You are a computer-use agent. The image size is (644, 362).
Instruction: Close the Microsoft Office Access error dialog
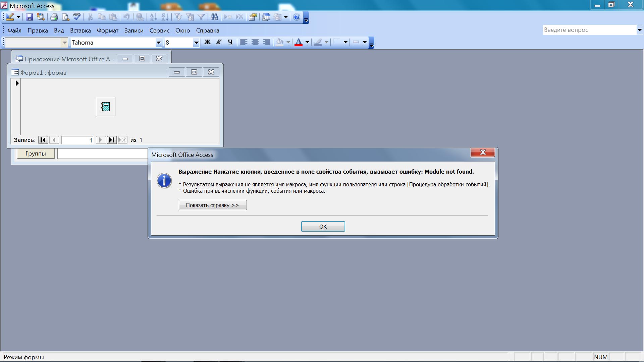click(483, 153)
